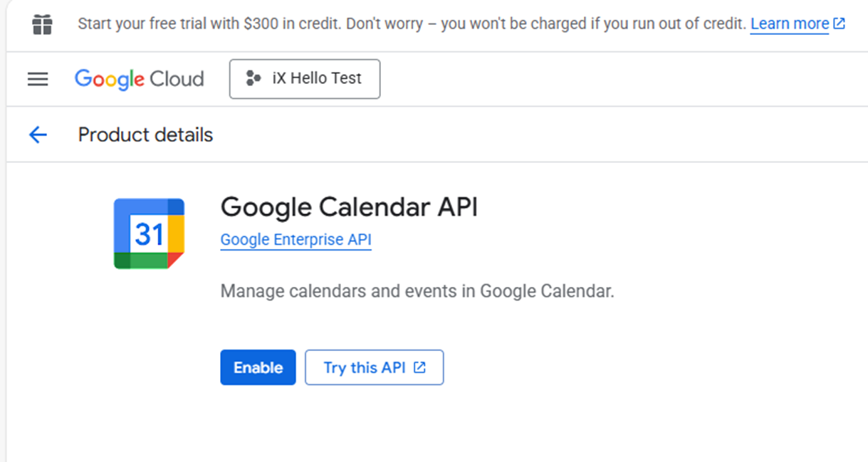The width and height of the screenshot is (868, 462).
Task: Click the Google Calendar product icon
Action: point(149,233)
